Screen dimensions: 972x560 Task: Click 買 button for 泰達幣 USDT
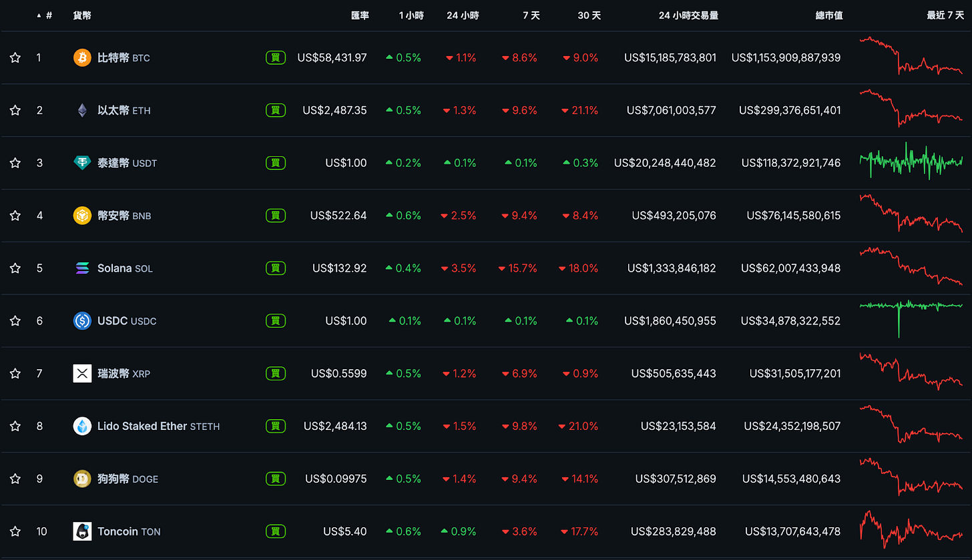coord(276,163)
